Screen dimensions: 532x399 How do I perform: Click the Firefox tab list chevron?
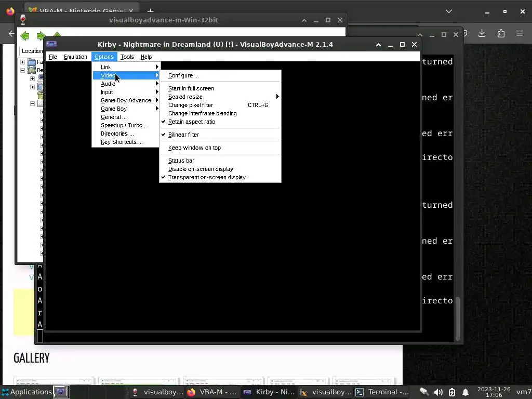(448, 11)
